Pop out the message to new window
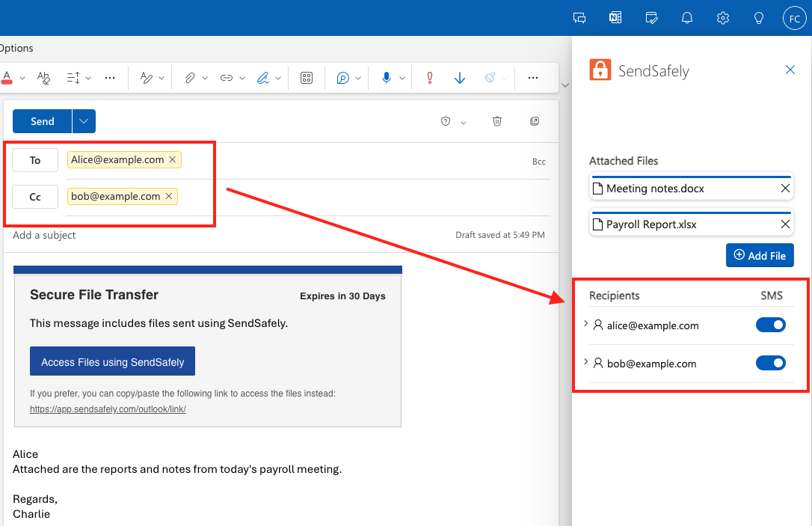 point(535,121)
